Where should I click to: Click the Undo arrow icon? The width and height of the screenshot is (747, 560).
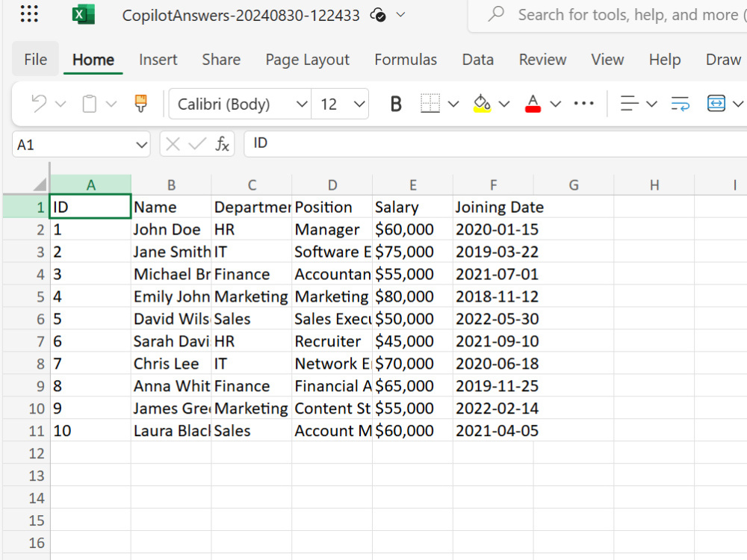tap(39, 103)
